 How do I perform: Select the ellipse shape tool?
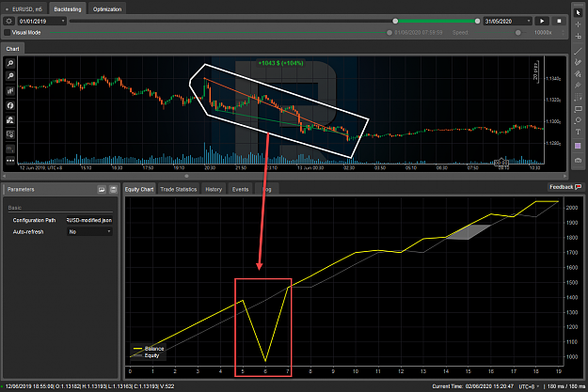tap(578, 120)
